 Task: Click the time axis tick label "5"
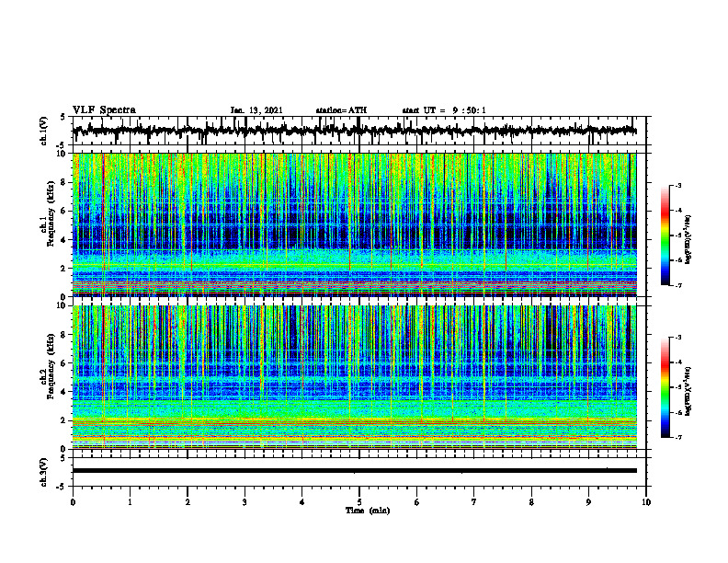coord(359,502)
